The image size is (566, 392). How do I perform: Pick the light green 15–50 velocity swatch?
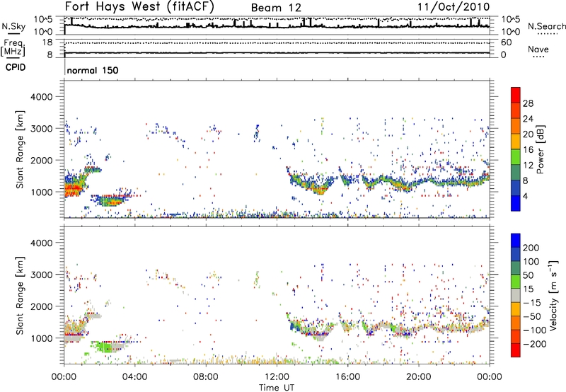click(x=516, y=282)
